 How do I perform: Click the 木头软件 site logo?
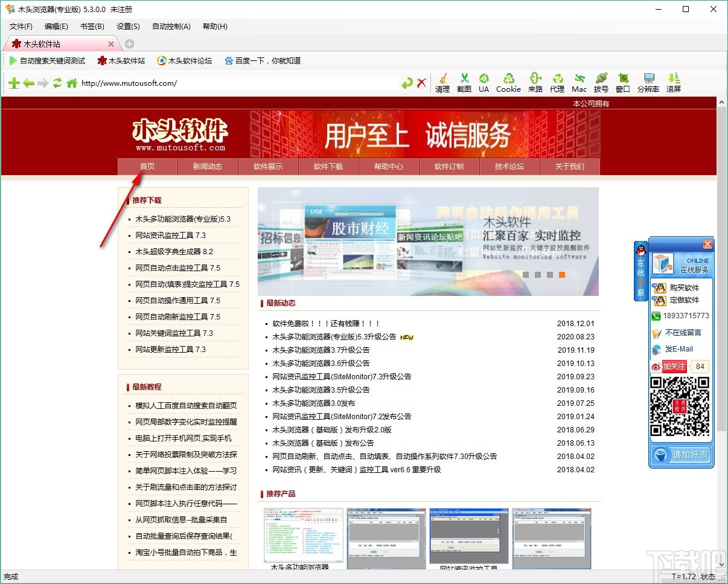coord(180,135)
